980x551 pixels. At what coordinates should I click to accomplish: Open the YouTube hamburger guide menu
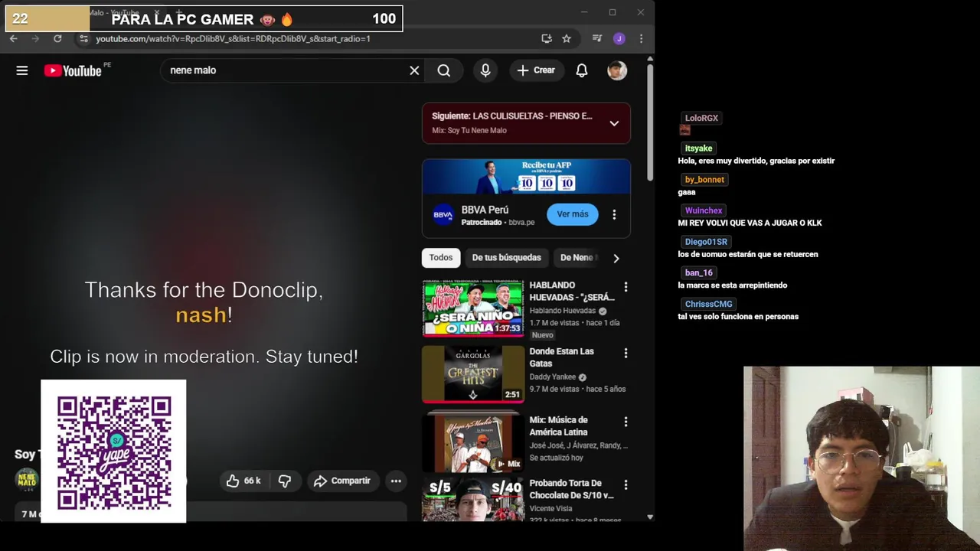coord(22,70)
